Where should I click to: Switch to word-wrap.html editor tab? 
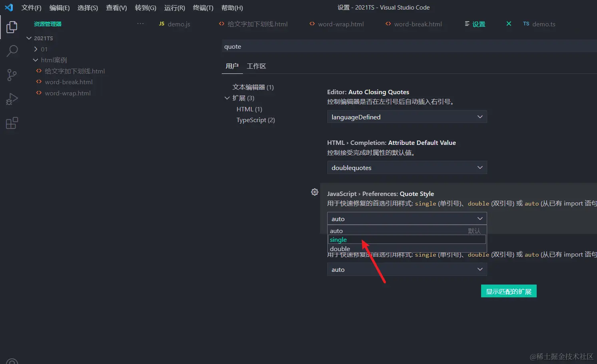coord(336,24)
